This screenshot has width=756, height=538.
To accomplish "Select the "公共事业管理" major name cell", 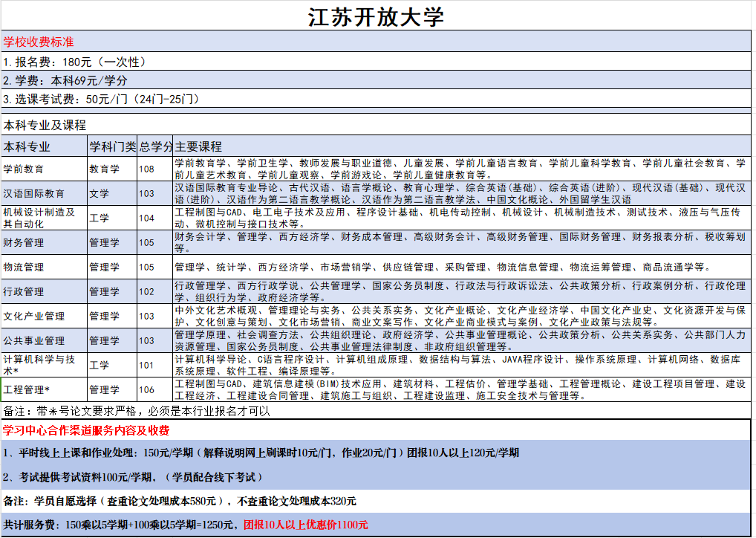I will pos(45,340).
